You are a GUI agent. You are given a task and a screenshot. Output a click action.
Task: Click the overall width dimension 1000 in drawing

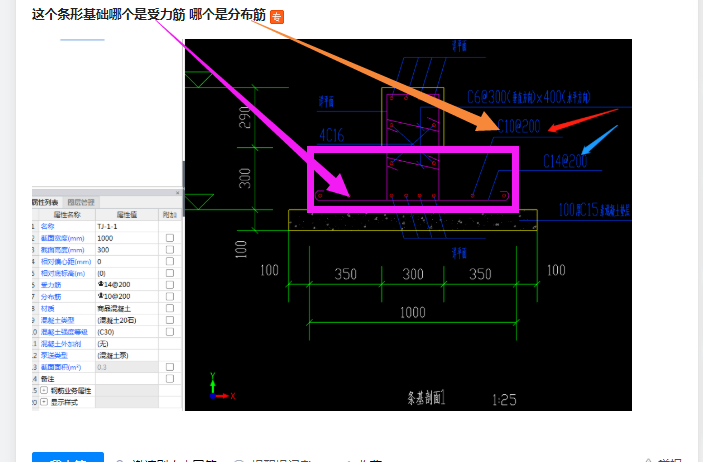pos(412,312)
